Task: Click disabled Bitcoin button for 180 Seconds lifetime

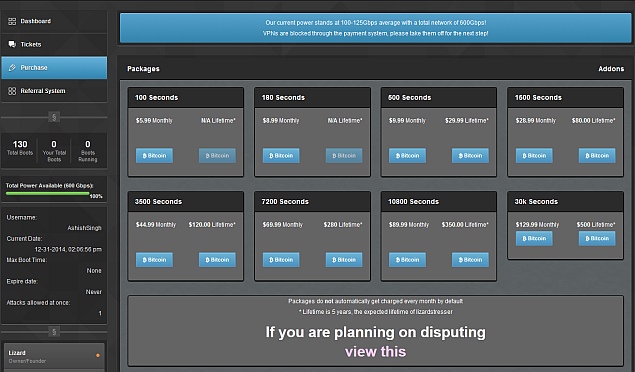Action: click(344, 155)
